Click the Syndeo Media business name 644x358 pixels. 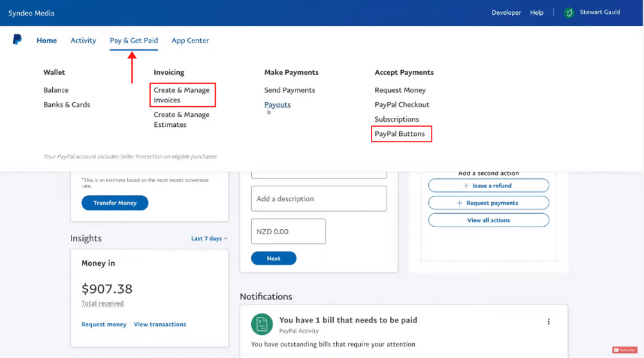click(31, 13)
